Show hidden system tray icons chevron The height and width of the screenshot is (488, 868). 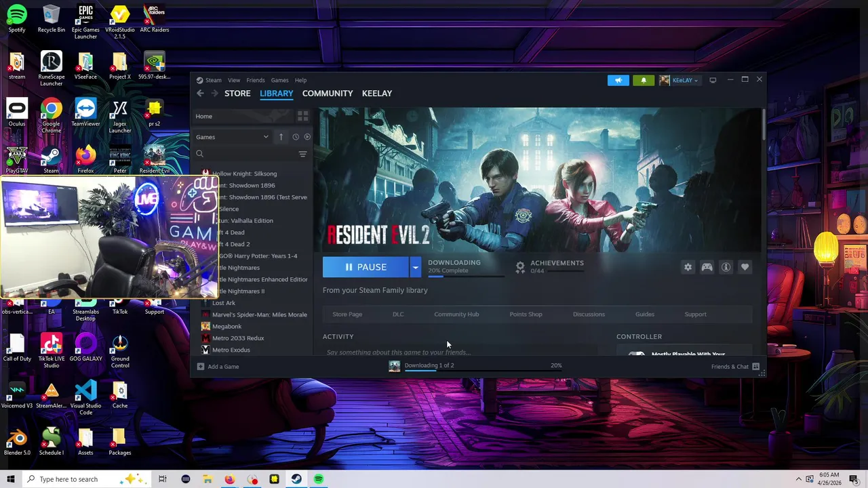798,479
